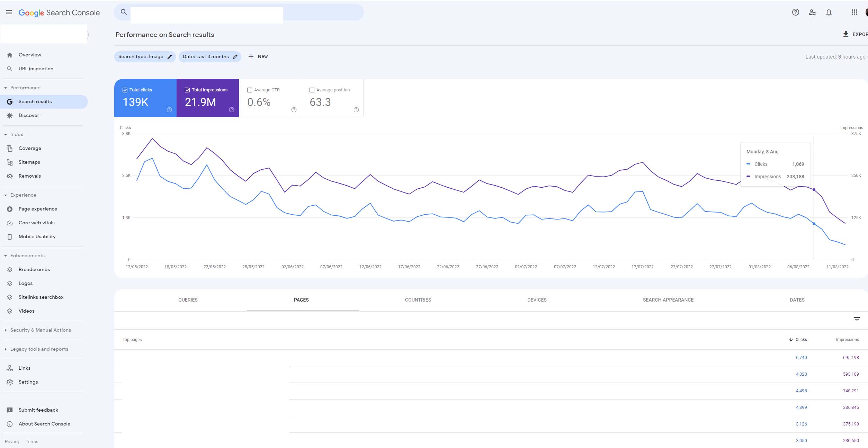The height and width of the screenshot is (448, 868).
Task: Click the Links network icon
Action: point(10,368)
